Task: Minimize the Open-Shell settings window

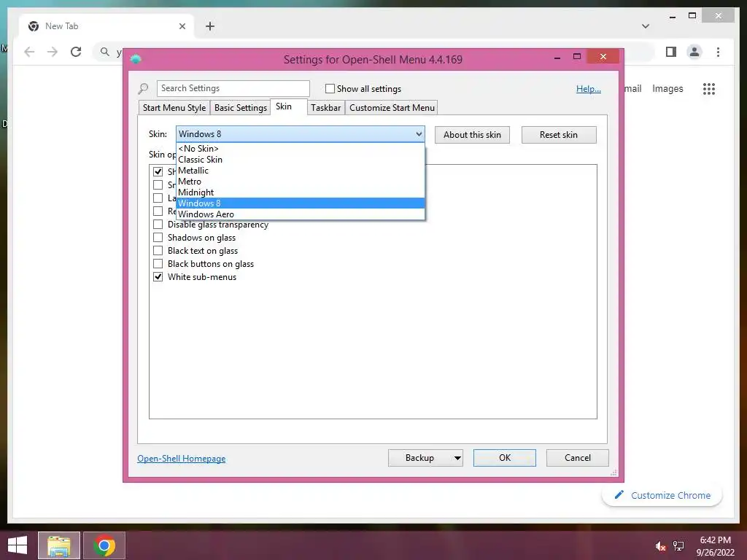Action: [x=557, y=58]
